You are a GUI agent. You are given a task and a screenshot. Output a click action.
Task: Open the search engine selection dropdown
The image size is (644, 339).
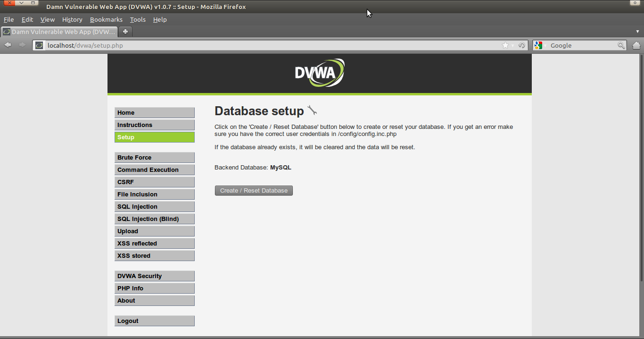pos(545,45)
